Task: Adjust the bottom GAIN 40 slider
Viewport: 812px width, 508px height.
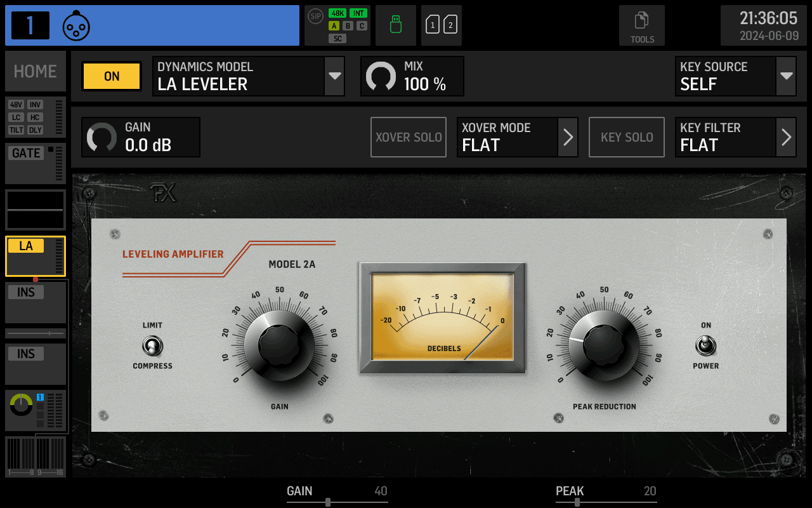Action: 337,495
